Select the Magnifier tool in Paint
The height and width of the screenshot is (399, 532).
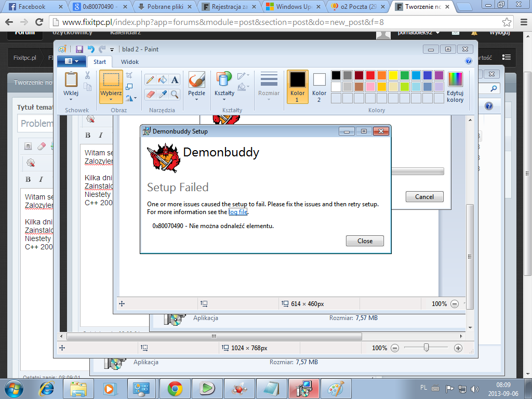point(175,94)
